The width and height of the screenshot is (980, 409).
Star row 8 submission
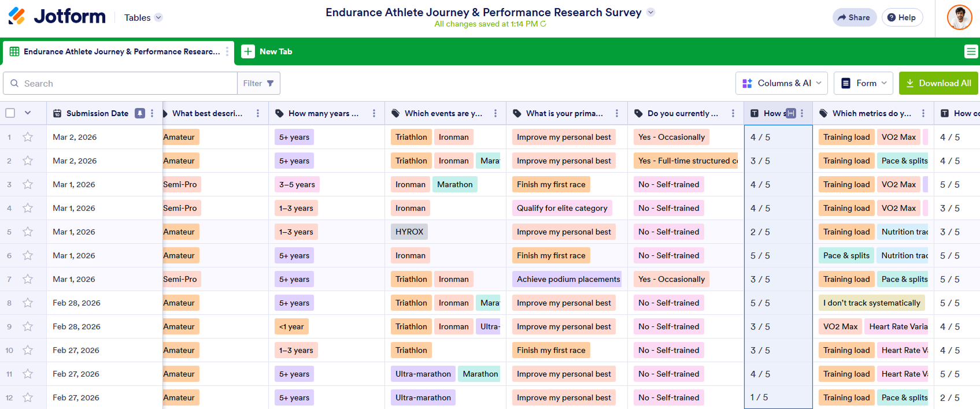point(28,303)
